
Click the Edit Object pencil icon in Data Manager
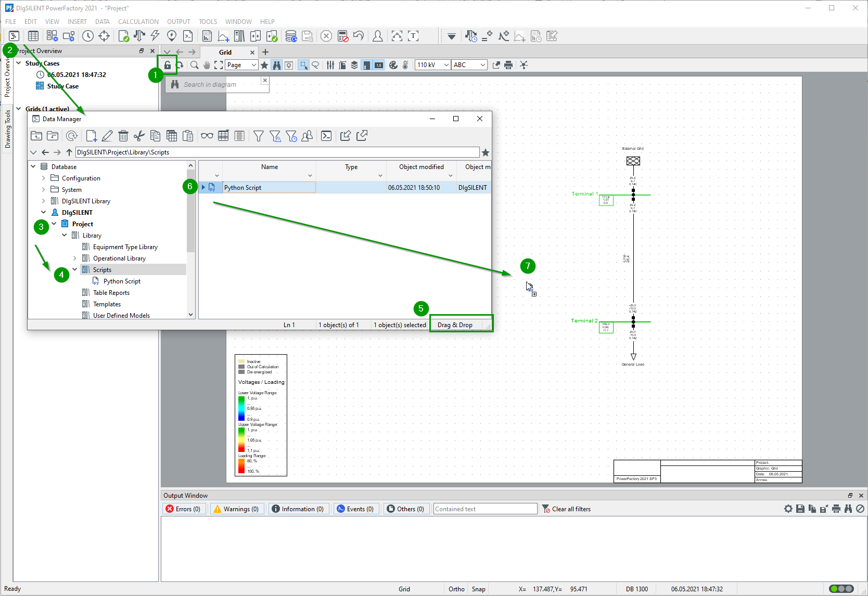[107, 136]
